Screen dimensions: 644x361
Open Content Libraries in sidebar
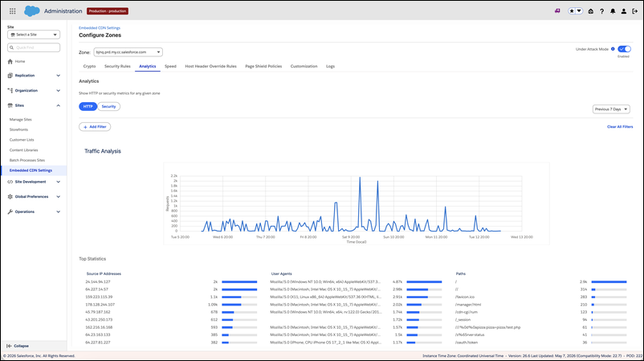point(24,150)
